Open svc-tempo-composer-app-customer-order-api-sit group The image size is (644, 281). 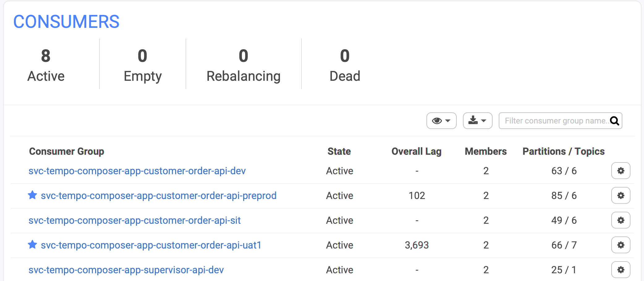(134, 220)
